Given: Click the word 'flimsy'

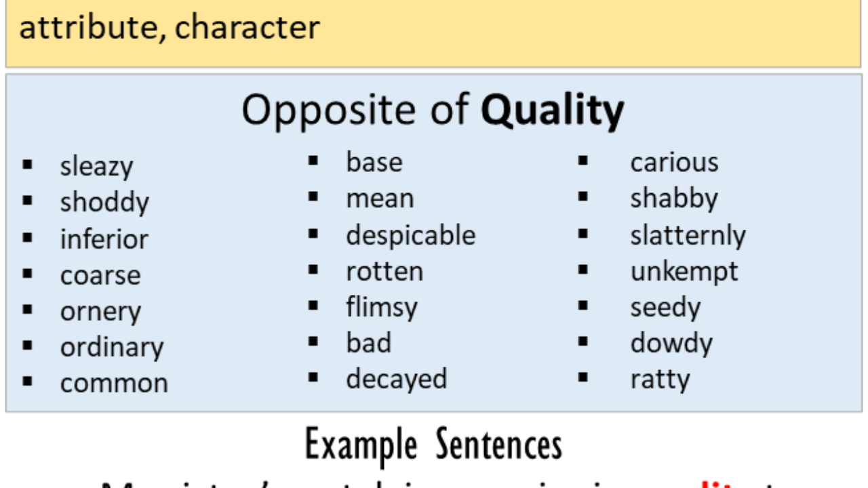Looking at the screenshot, I should [x=382, y=308].
